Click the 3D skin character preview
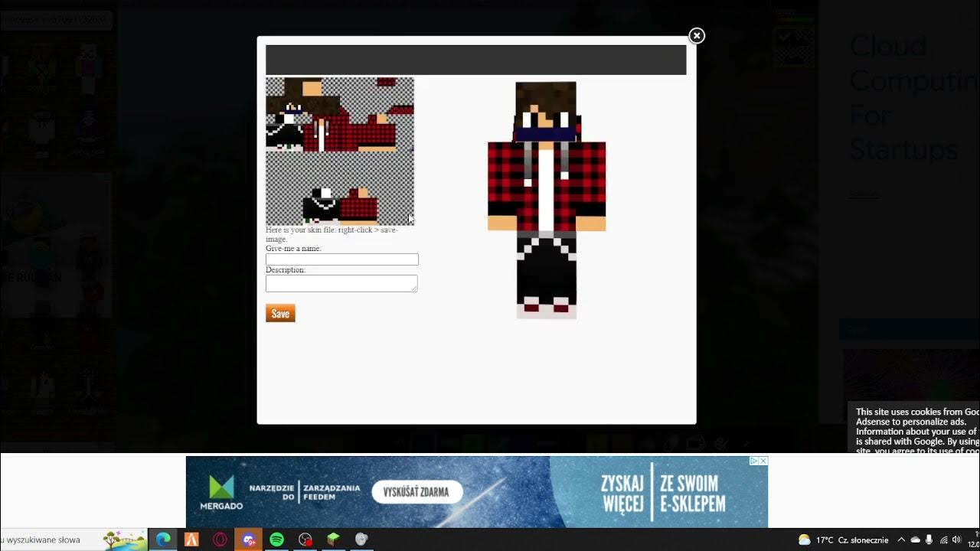The height and width of the screenshot is (551, 980). 547,200
